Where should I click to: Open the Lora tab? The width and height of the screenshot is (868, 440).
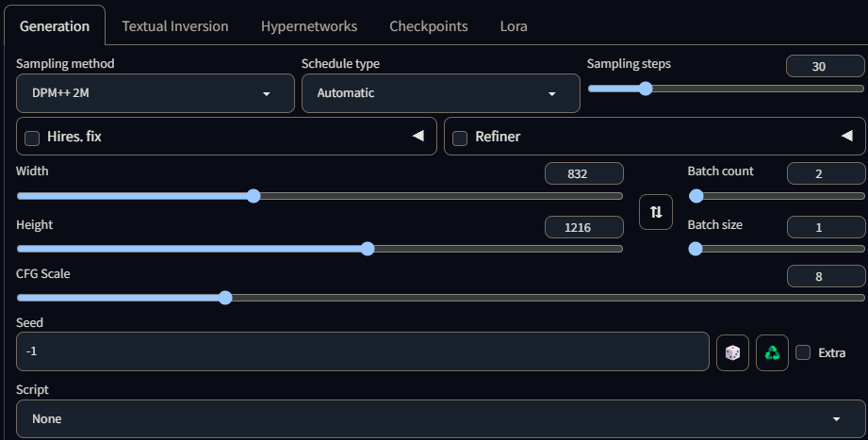514,26
